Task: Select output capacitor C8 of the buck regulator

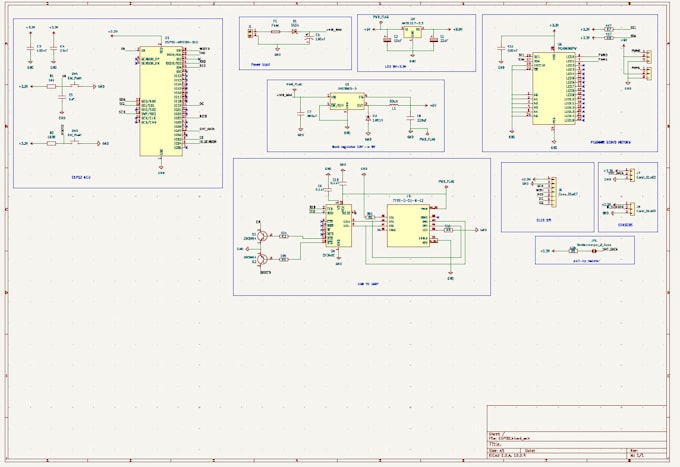Action: pyautogui.click(x=410, y=118)
